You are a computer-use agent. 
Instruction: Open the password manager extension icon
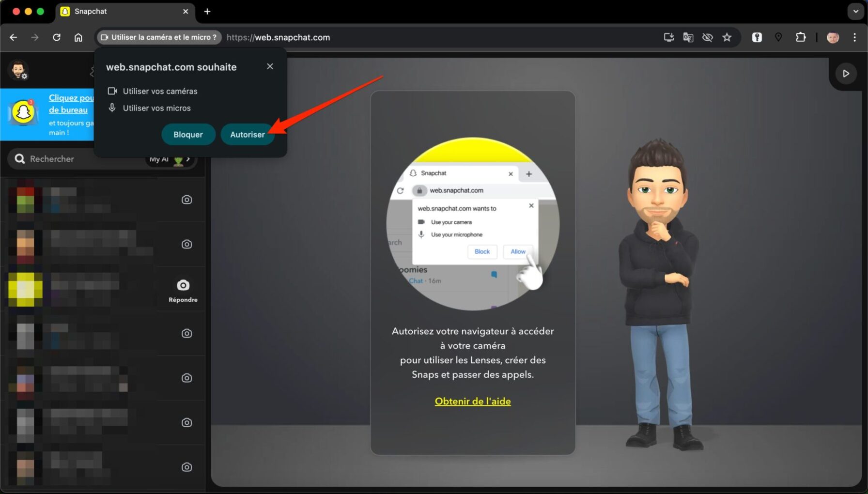pos(757,37)
